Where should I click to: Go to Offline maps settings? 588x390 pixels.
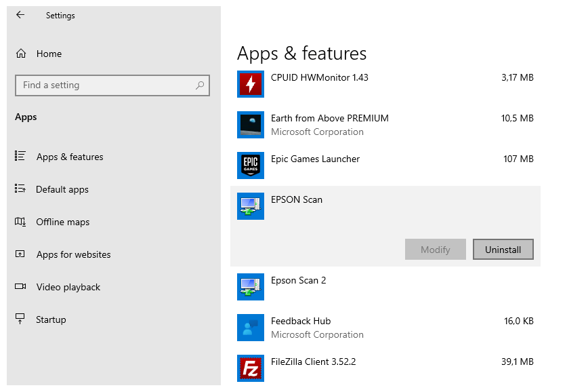click(x=62, y=222)
